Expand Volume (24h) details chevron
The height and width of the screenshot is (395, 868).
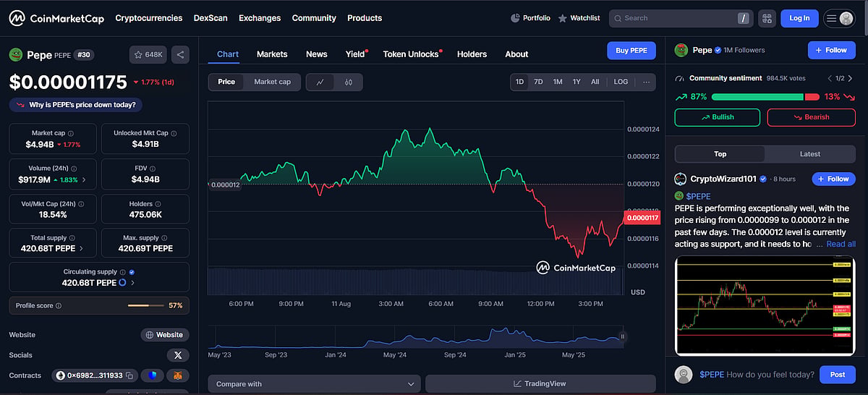point(84,179)
